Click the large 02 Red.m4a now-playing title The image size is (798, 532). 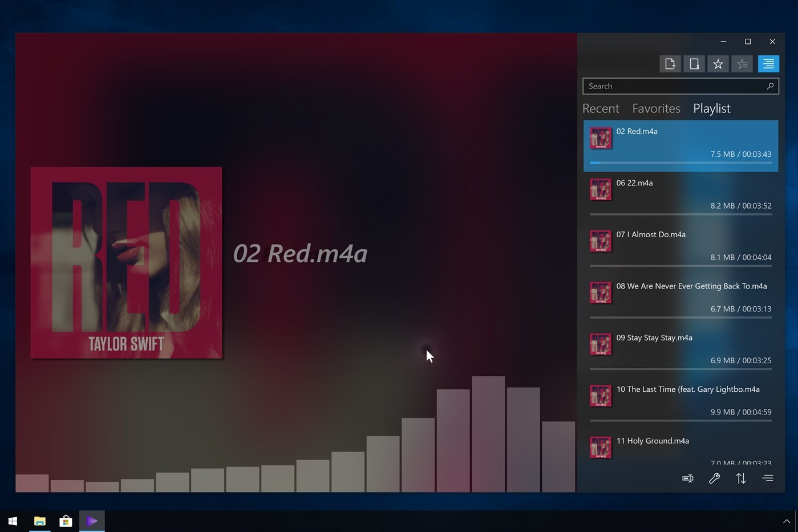[300, 254]
